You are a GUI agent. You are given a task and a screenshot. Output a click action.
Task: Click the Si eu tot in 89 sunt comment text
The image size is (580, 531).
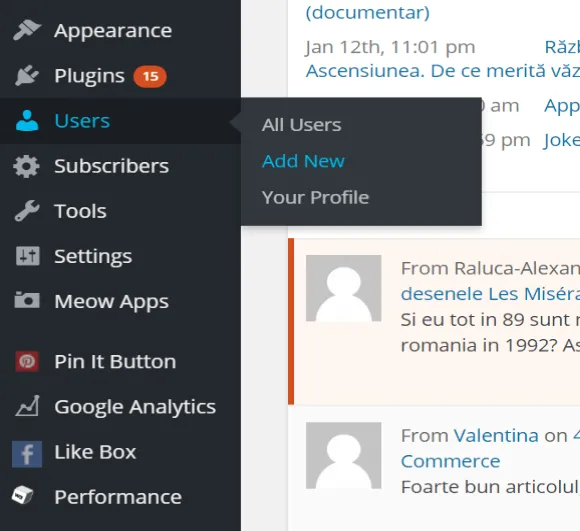pyautogui.click(x=490, y=319)
